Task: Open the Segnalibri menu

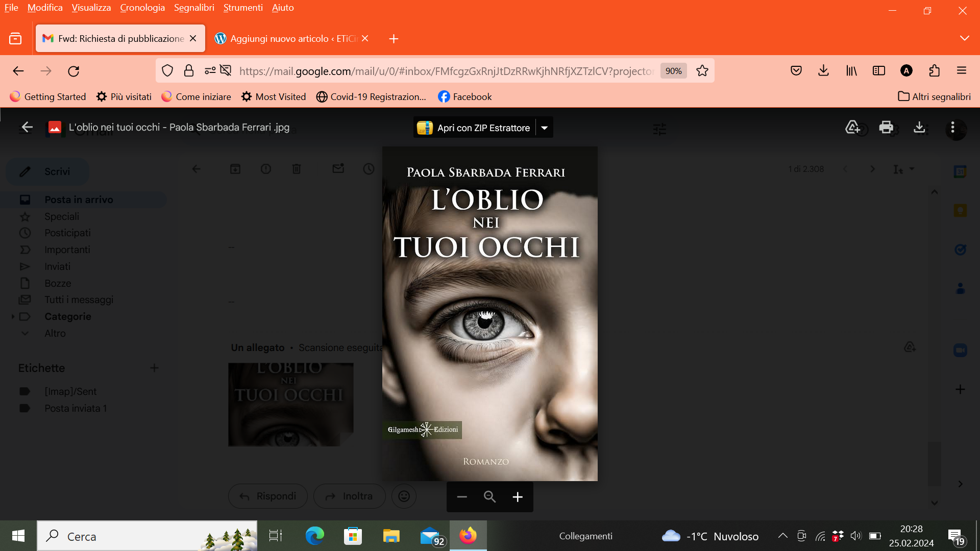Action: point(194,8)
